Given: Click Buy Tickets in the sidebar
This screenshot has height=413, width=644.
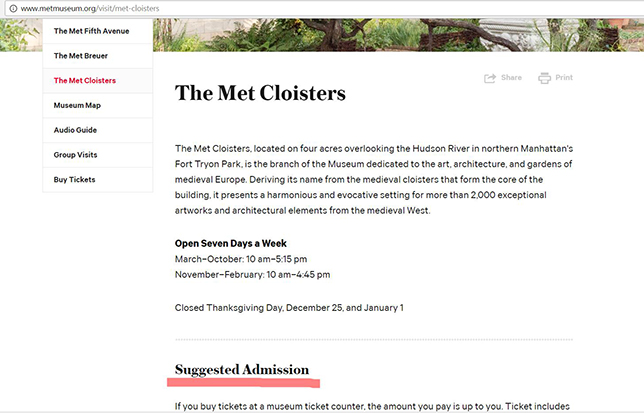Looking at the screenshot, I should [75, 180].
